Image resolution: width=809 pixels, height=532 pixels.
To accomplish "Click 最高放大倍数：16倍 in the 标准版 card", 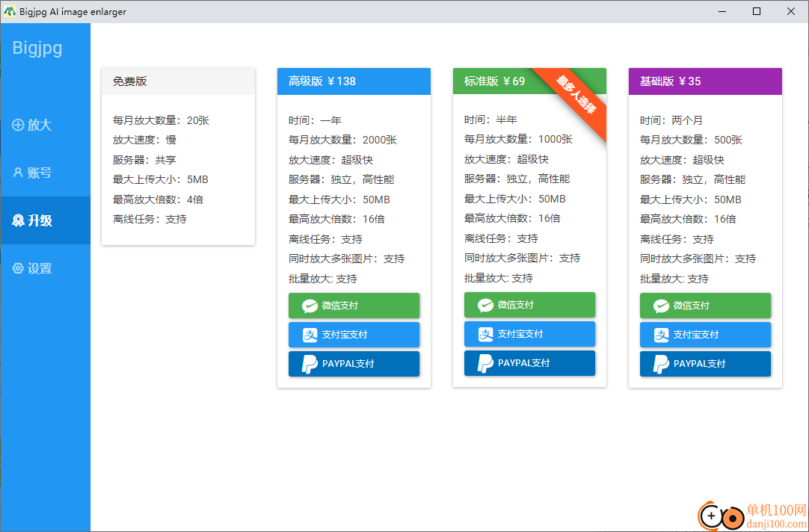I will coord(512,219).
